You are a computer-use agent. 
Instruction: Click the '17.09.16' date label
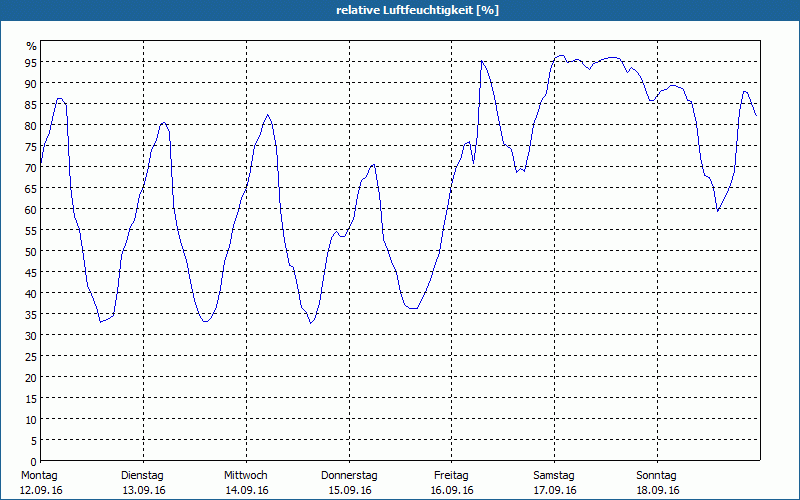(x=555, y=490)
